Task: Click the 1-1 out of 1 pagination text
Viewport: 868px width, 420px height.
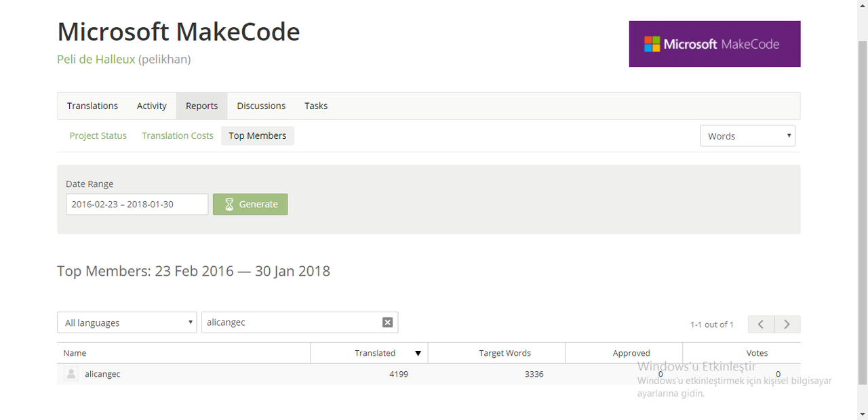Action: (712, 324)
